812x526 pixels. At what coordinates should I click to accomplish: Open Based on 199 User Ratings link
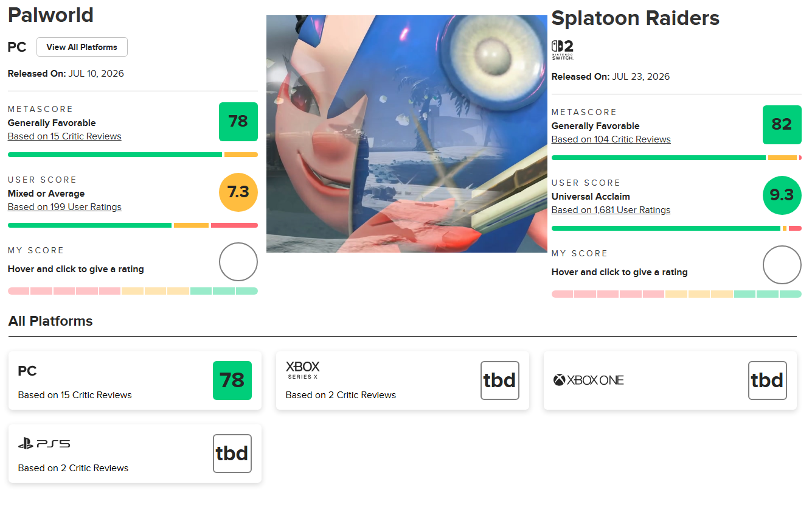[x=64, y=207]
